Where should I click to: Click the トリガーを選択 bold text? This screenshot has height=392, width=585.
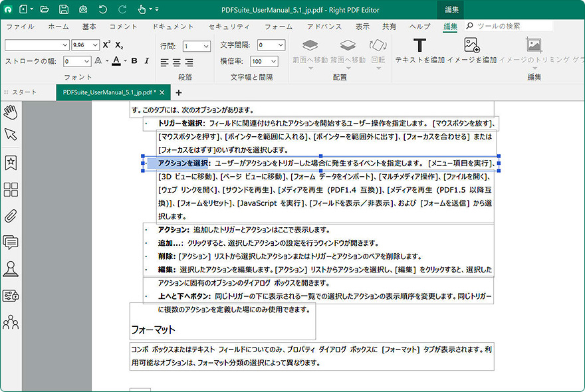180,123
